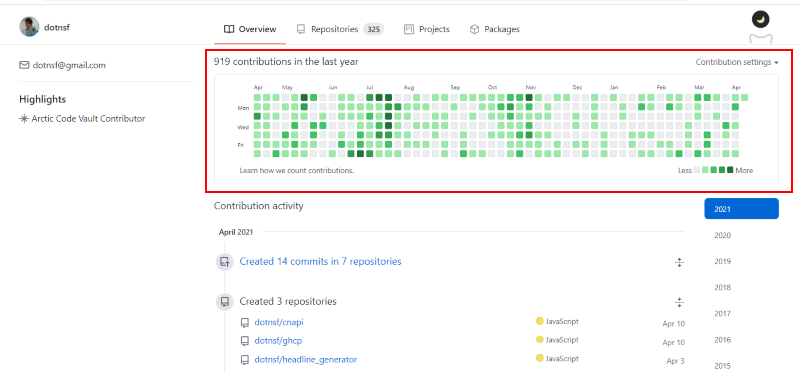Expand the Created 14 commits entry
Screen dimensions: 800x373
pos(679,262)
